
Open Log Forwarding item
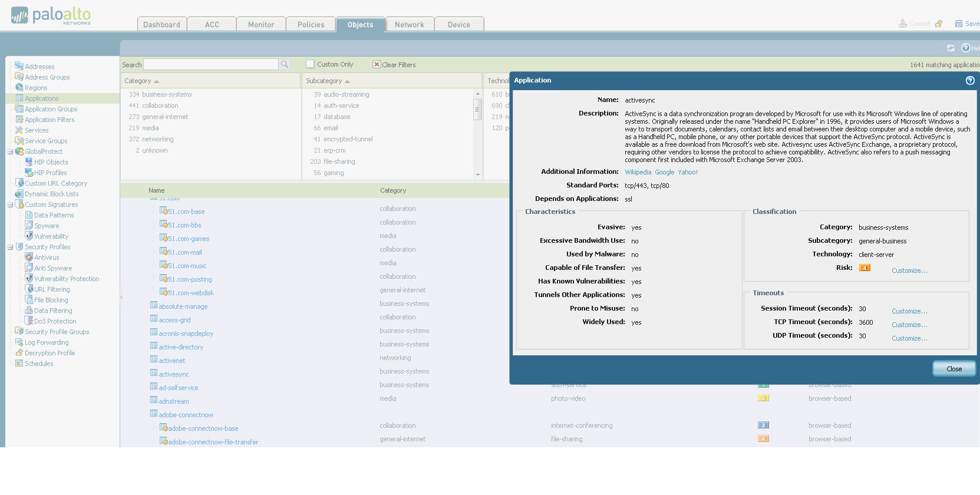(x=47, y=342)
